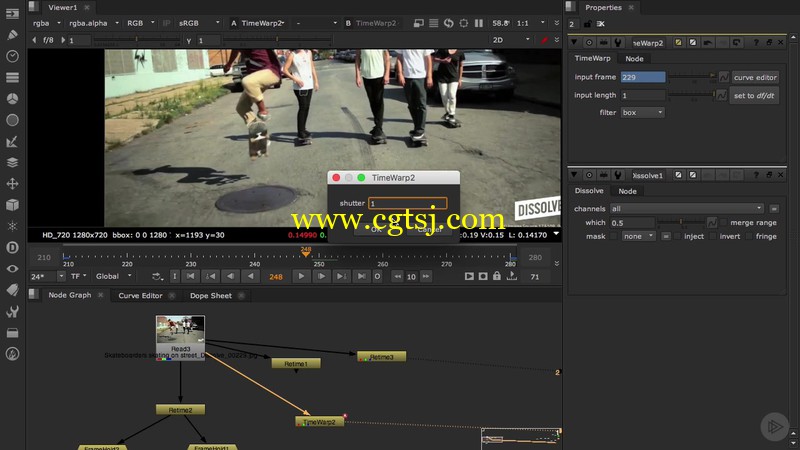Open the Channel nodes stacked-lines menu

click(12, 78)
